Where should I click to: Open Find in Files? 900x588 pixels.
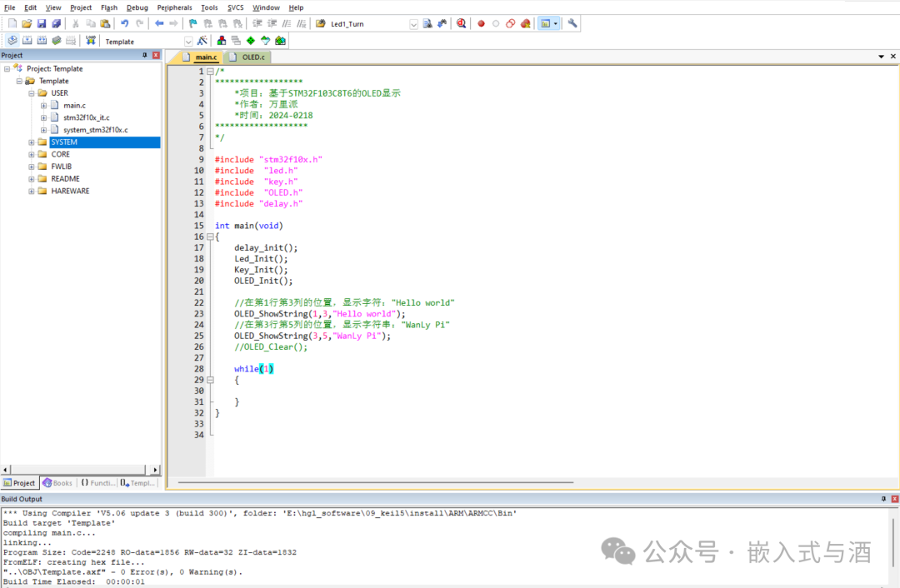pos(427,23)
